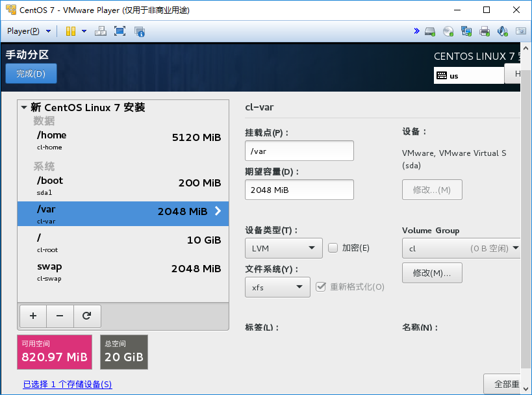Click the desired capacity field 2048 MiB
This screenshot has height=395, width=532.
click(299, 190)
